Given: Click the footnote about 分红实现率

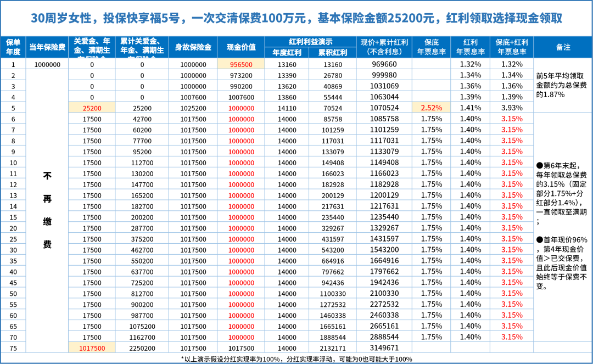Looking at the screenshot, I should 296,359.
